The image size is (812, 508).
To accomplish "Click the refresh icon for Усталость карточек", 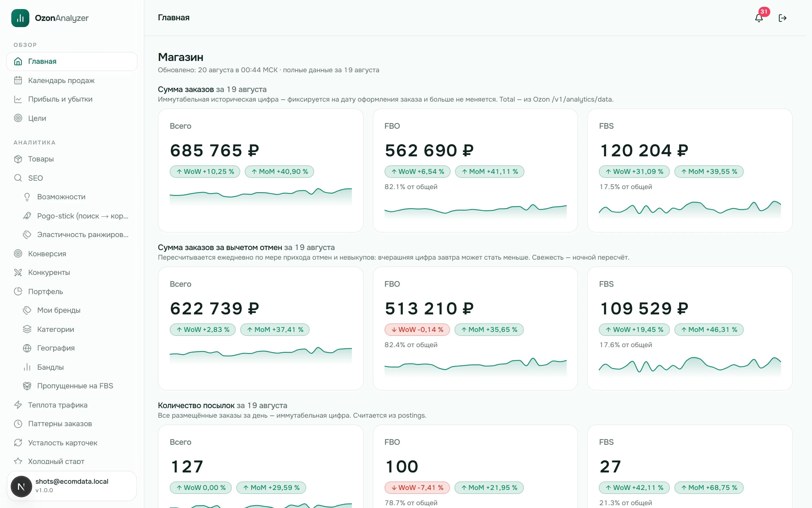I will 18,443.
